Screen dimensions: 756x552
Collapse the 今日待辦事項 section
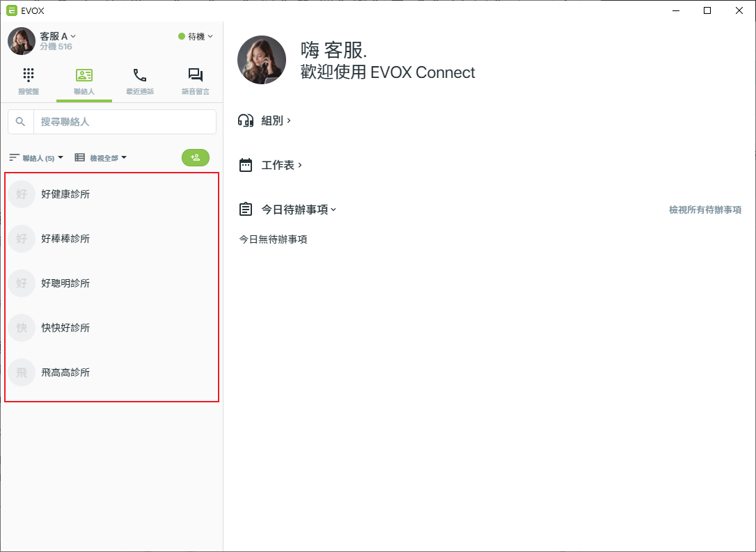coord(299,210)
